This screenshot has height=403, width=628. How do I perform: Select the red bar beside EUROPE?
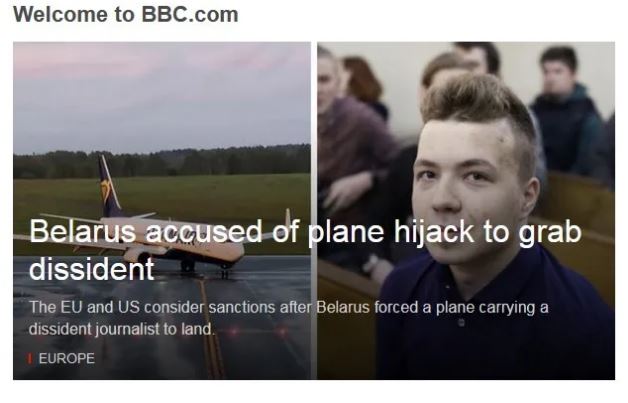(29, 358)
